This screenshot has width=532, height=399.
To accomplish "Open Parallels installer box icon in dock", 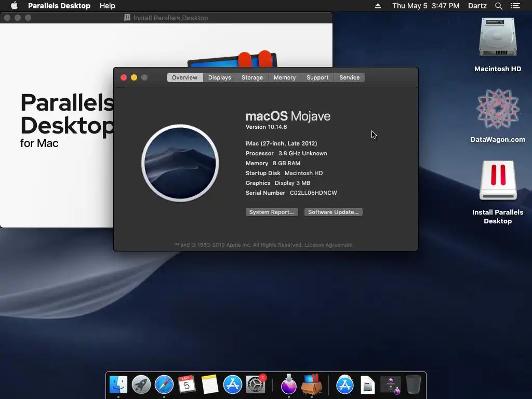I will (x=312, y=385).
